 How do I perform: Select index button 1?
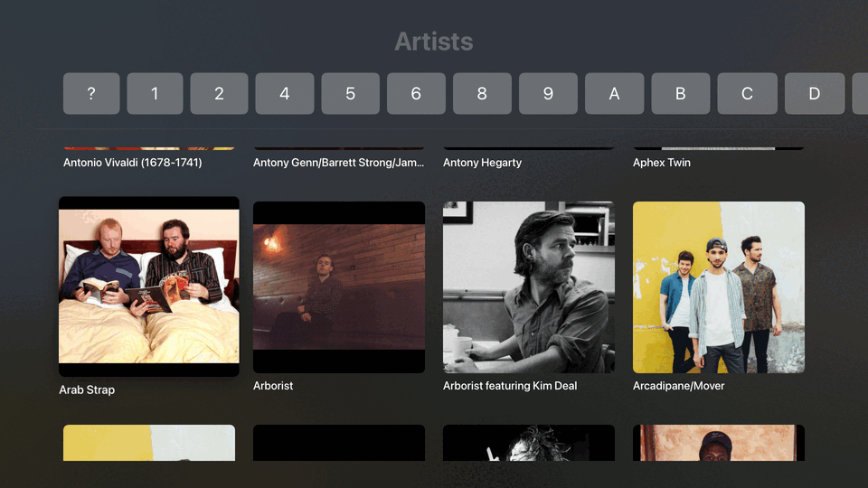tap(155, 93)
